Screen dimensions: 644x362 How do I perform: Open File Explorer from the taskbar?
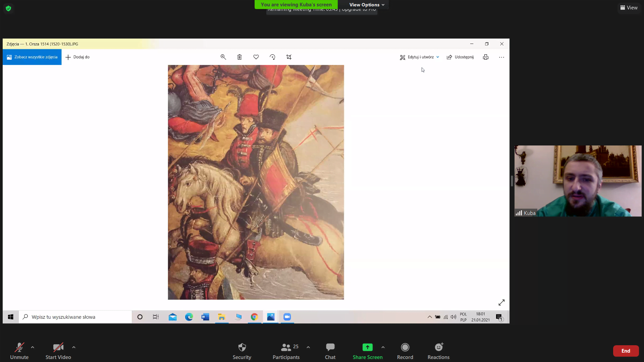click(x=221, y=317)
